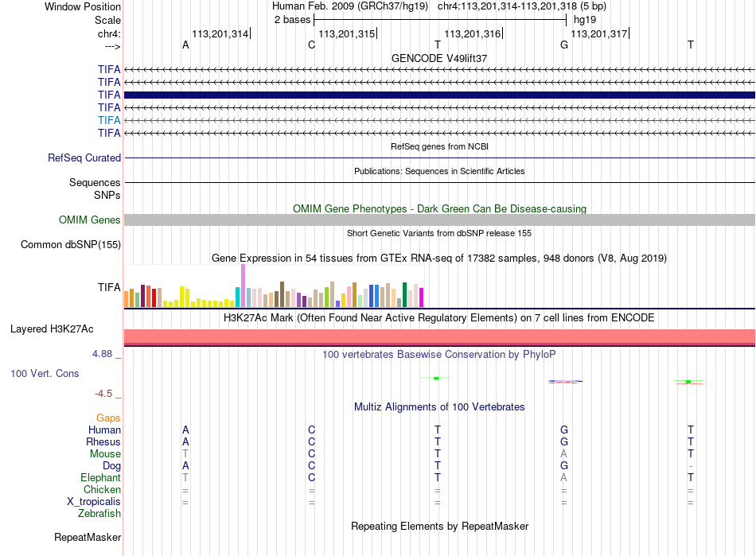Open the GTEx Gene Expression track title
This screenshot has height=556, width=756.
[439, 259]
